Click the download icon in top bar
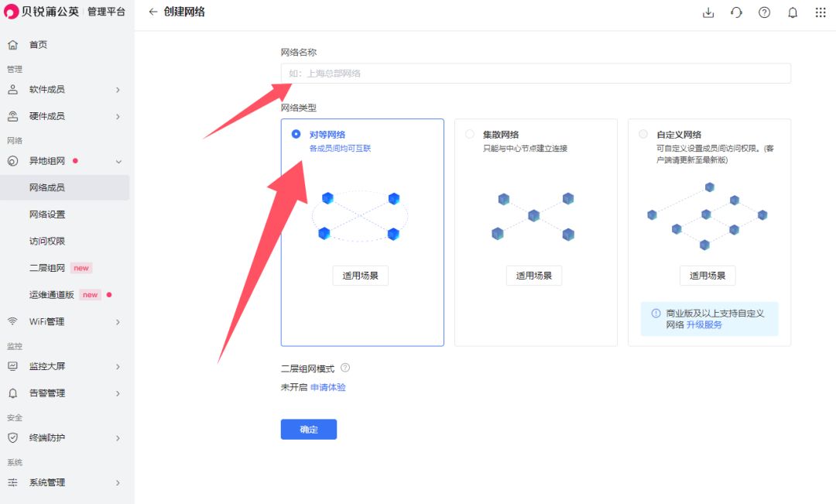Image resolution: width=836 pixels, height=504 pixels. 708,12
